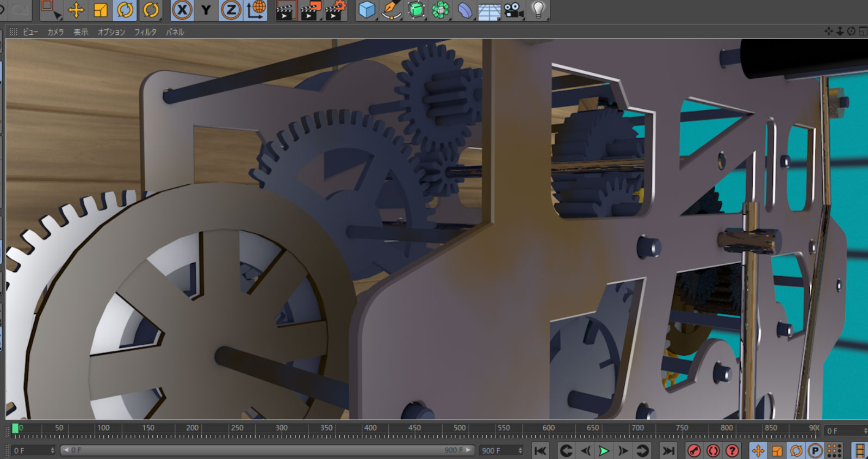Select the Scale tool in top toolbar
868x459 pixels.
[x=101, y=10]
